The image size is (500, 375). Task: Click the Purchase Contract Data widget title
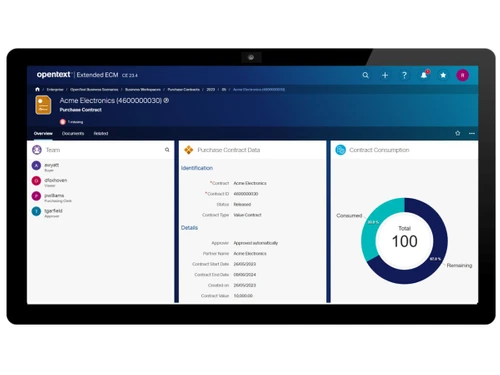(x=229, y=150)
